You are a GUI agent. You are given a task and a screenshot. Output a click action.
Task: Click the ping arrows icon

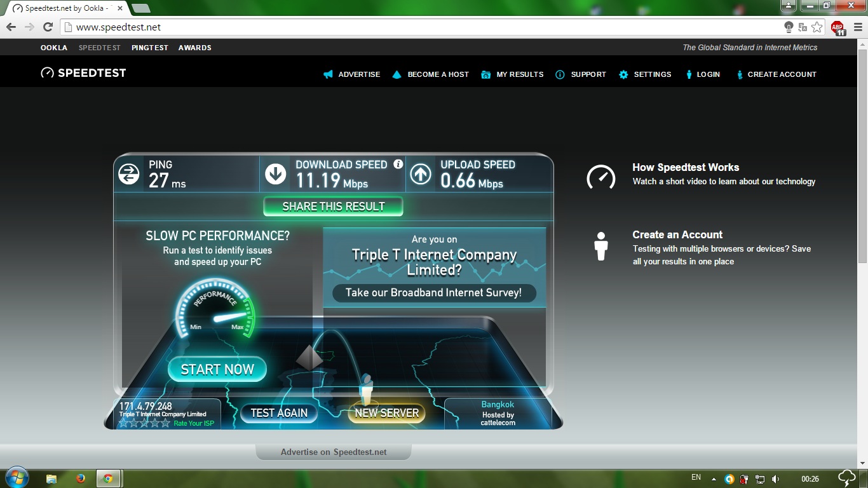(129, 174)
